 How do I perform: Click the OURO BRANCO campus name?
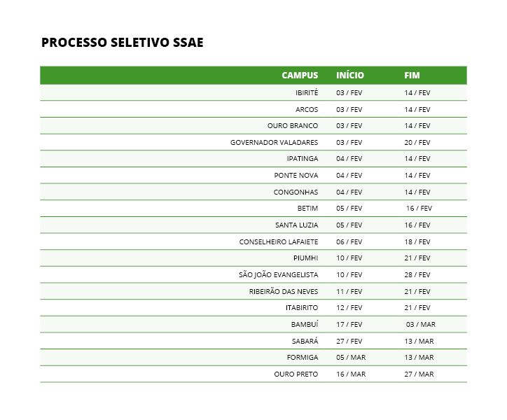(x=293, y=126)
